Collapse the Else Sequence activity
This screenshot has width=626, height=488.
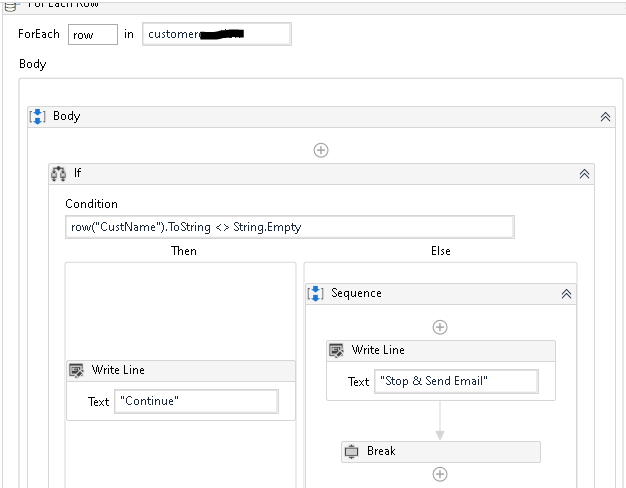pyautogui.click(x=566, y=294)
